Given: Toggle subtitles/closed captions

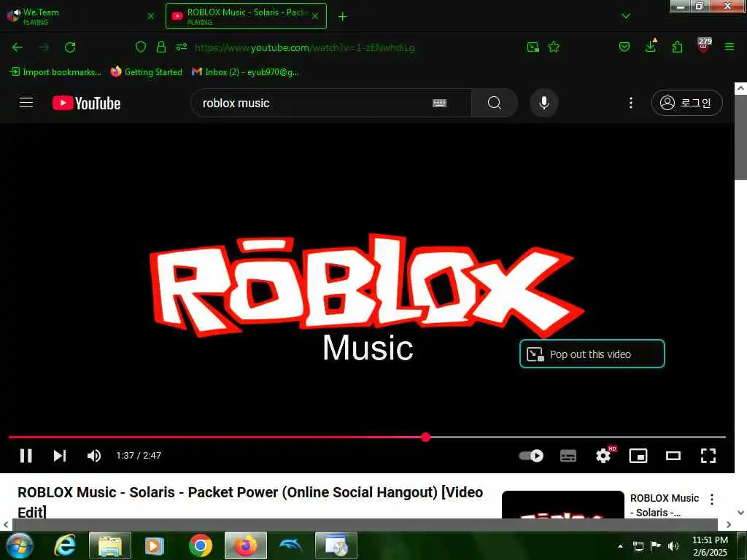Looking at the screenshot, I should coord(568,456).
